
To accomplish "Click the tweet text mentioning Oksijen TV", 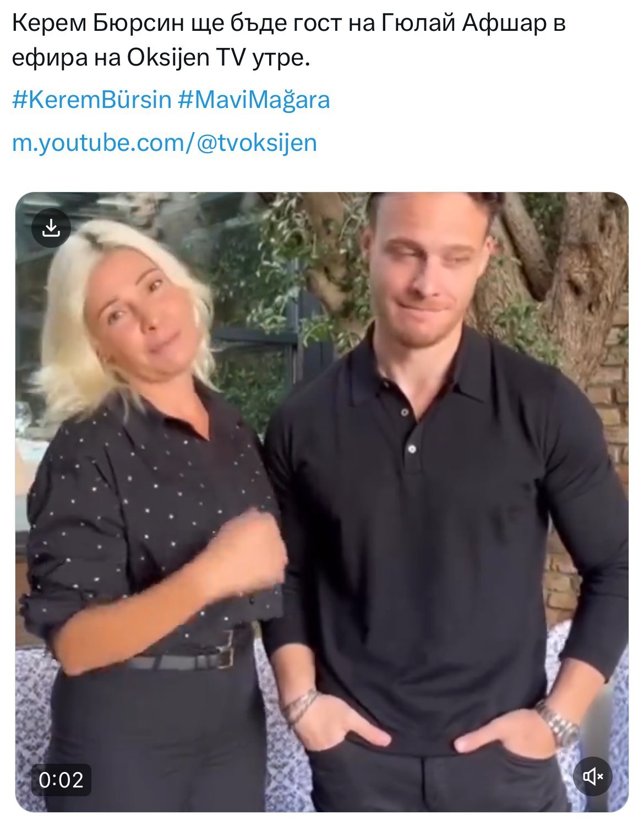I will 161,57.
